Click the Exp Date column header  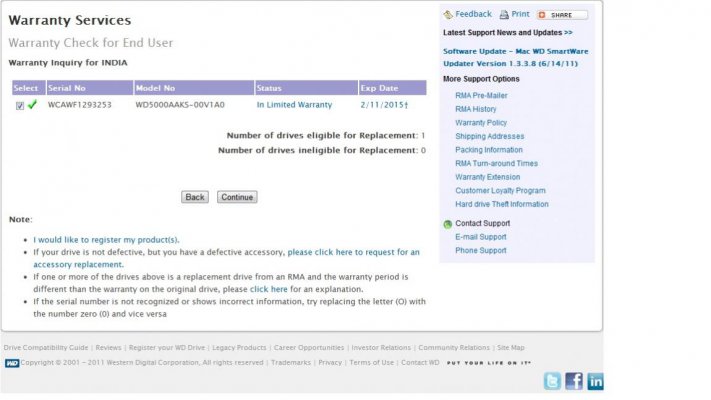393,88
